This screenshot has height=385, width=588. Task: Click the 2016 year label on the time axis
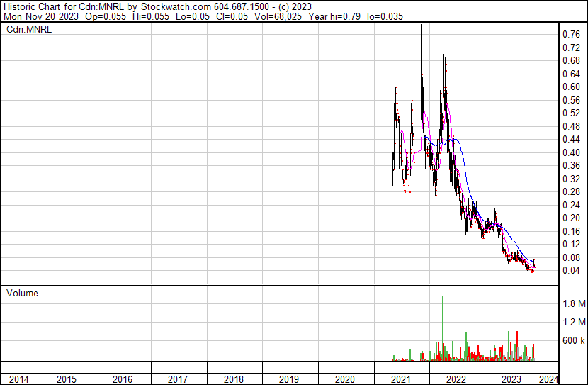(x=122, y=379)
